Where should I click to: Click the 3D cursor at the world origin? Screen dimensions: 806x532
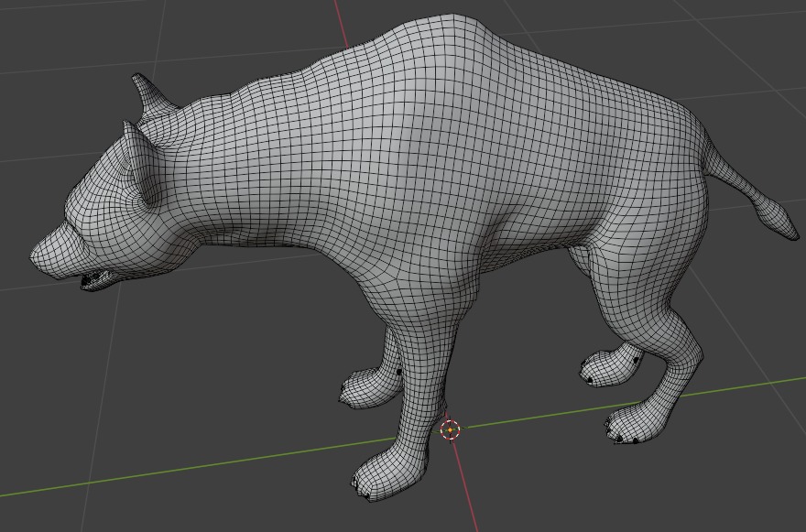point(451,429)
